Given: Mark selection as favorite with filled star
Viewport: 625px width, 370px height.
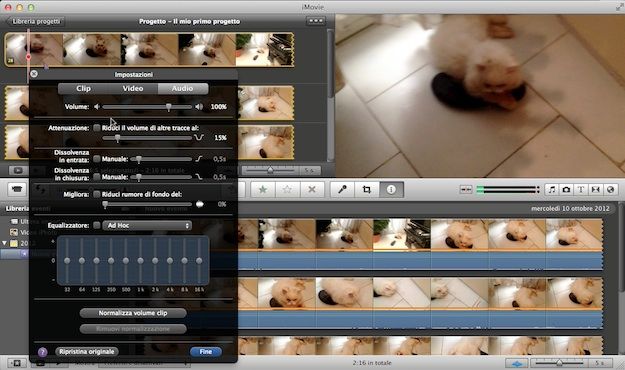Looking at the screenshot, I should (x=263, y=190).
